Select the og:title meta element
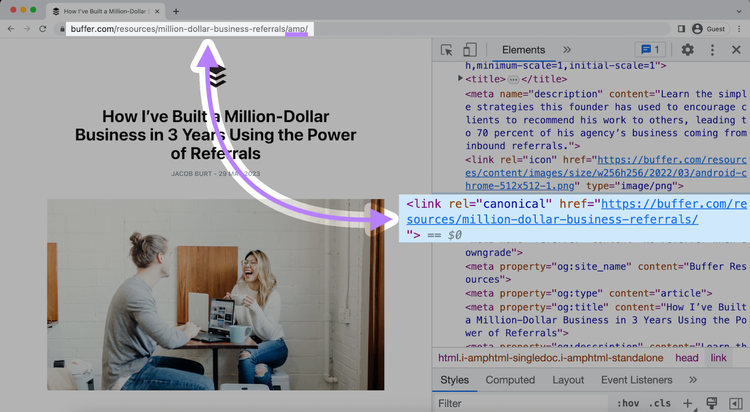750x412 pixels. pos(606,320)
